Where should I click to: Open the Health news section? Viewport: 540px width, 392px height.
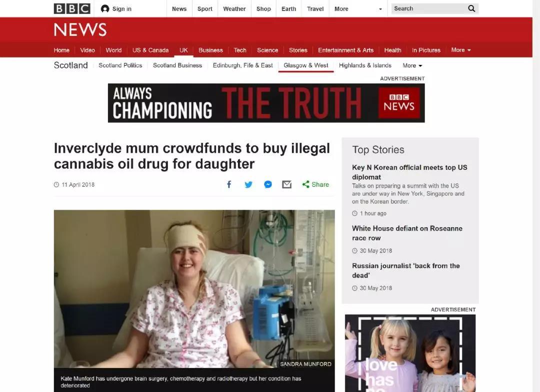[392, 50]
